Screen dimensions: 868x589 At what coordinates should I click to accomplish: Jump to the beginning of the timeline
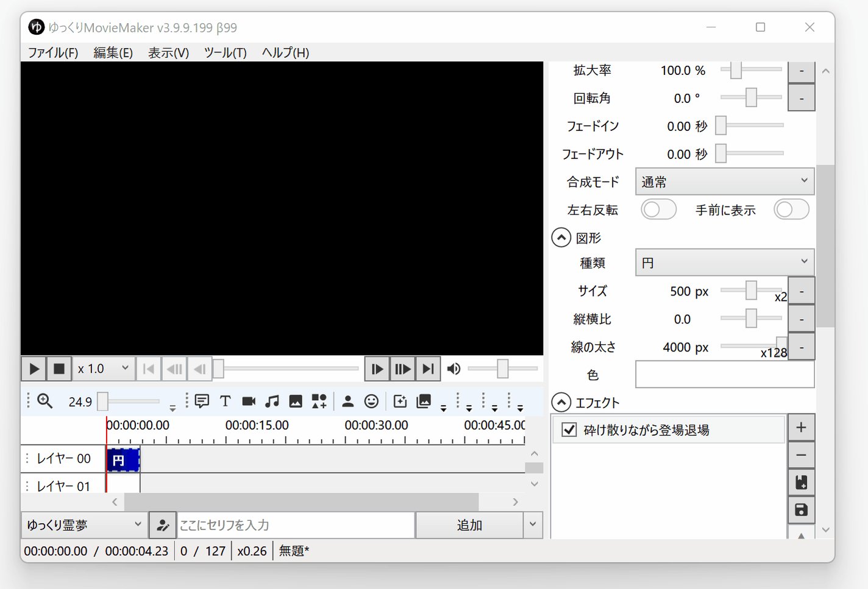point(148,369)
